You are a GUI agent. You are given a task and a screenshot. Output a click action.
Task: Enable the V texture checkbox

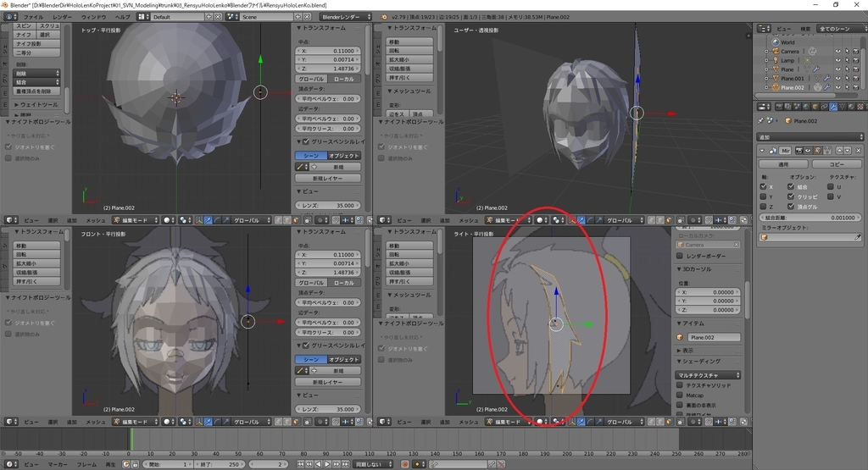pos(831,196)
